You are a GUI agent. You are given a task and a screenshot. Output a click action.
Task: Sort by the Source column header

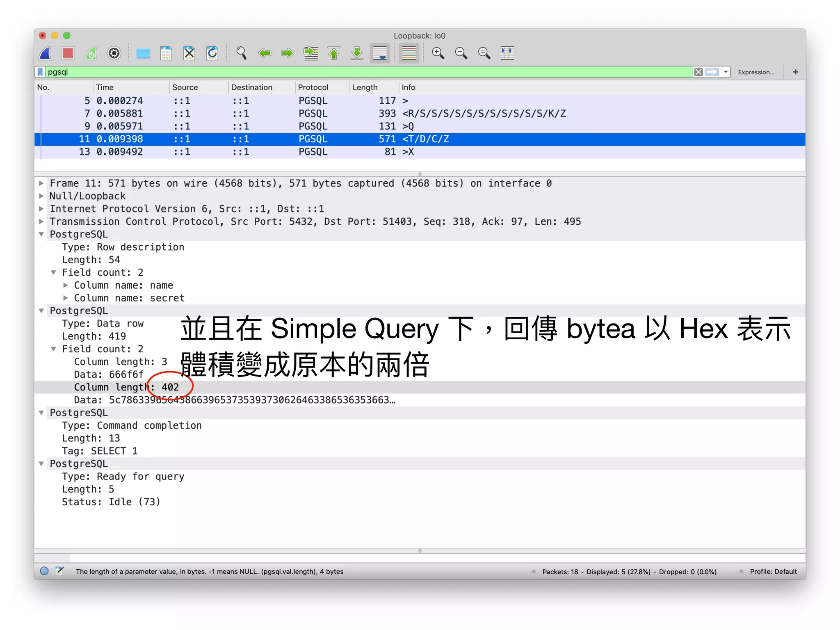[199, 87]
